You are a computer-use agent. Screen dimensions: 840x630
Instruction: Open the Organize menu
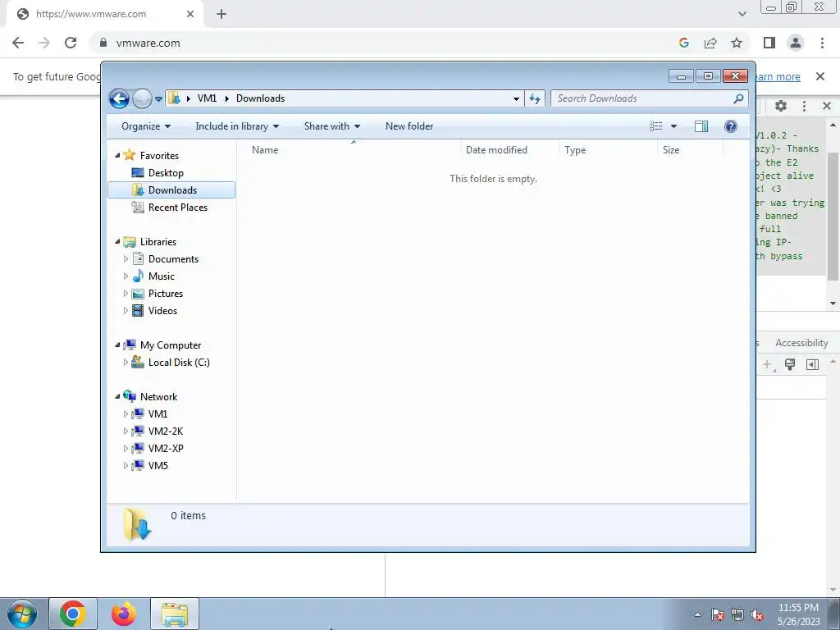[146, 126]
